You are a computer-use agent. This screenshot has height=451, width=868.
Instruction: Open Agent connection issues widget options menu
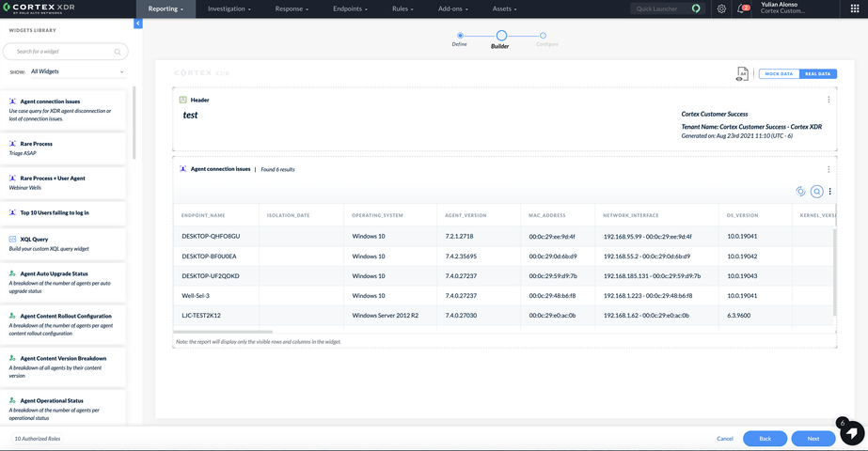[x=829, y=170]
